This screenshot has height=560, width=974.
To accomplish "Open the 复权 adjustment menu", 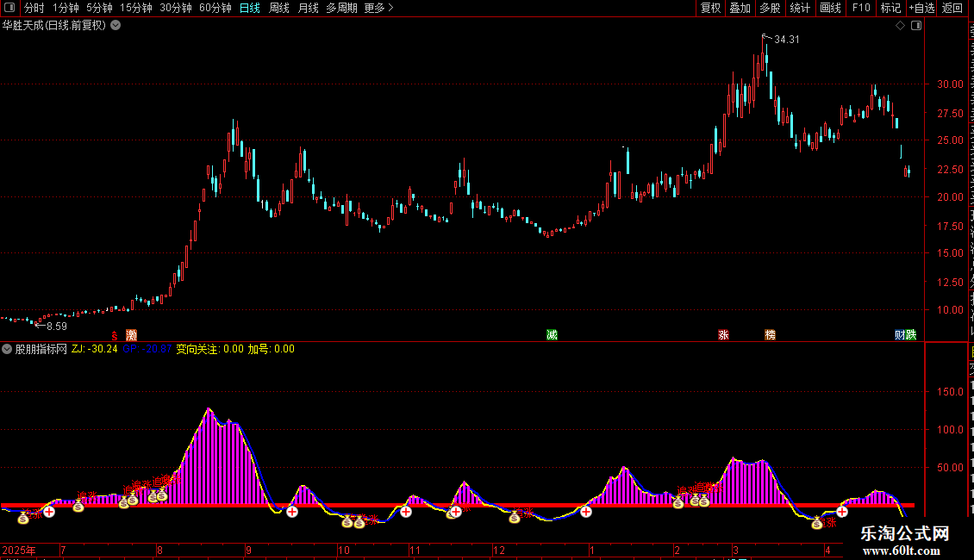I will point(710,8).
